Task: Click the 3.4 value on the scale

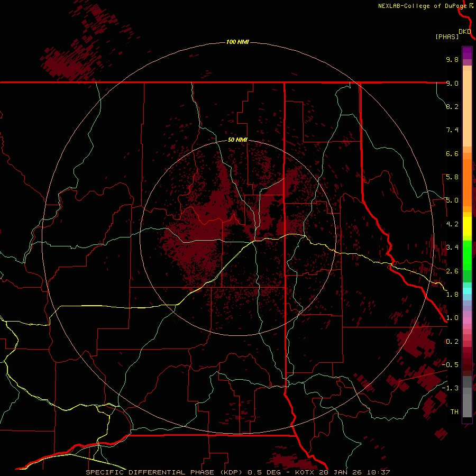Action: coord(452,248)
